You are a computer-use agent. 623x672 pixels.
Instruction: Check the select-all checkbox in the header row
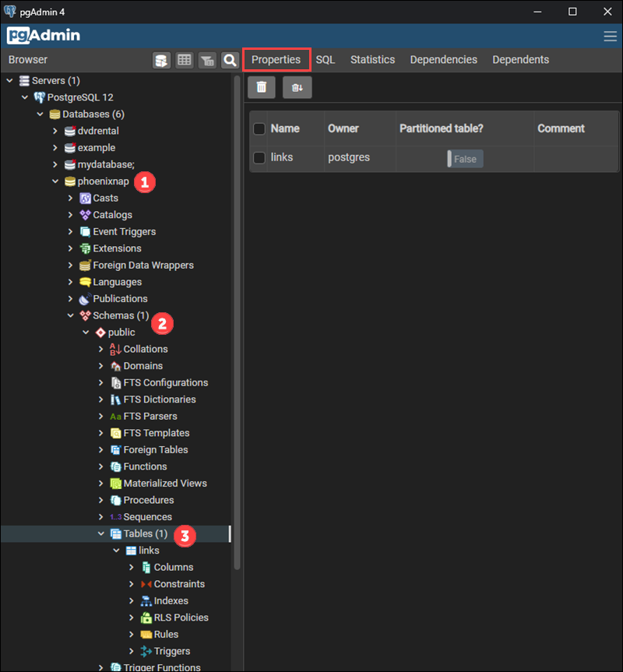pos(259,128)
